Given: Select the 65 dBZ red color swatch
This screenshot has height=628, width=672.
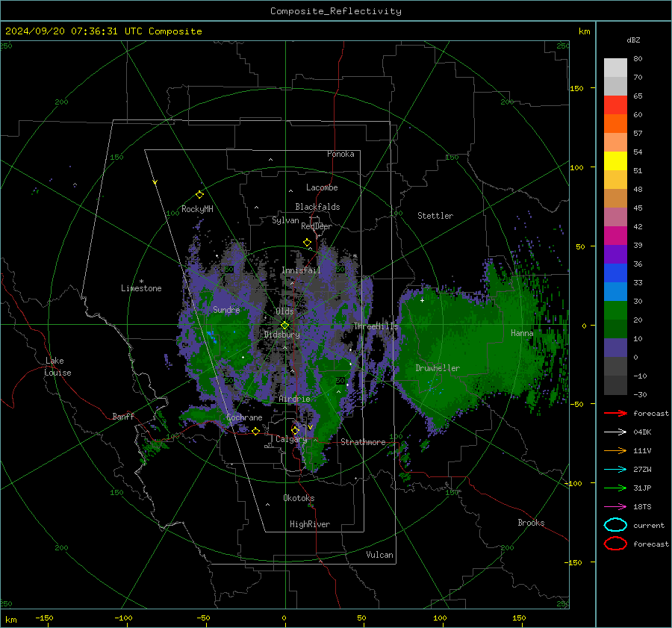Looking at the screenshot, I should 615,105.
